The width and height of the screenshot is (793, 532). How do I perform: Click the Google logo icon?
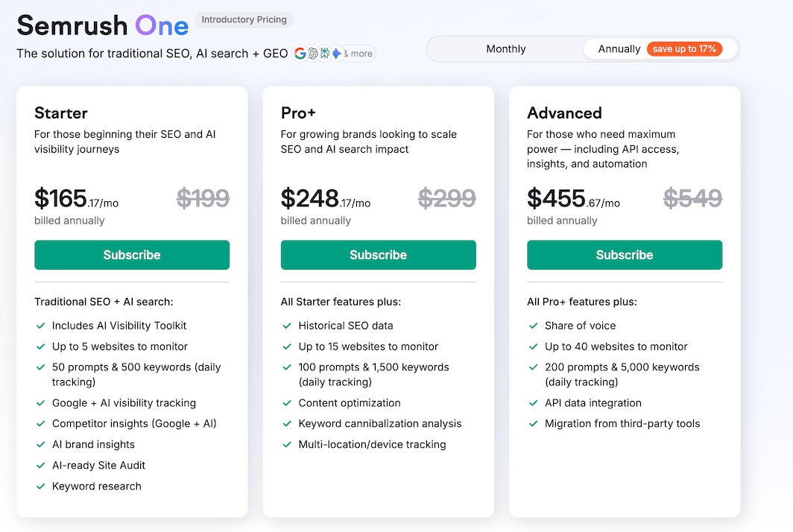pos(300,54)
